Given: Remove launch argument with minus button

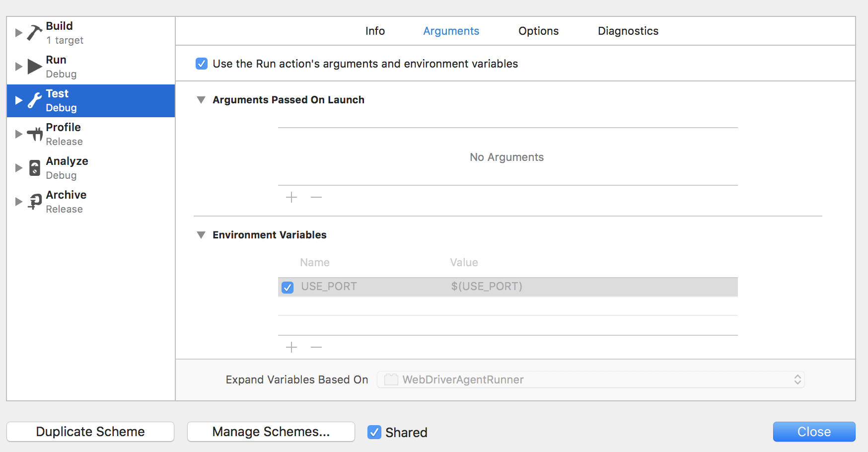Looking at the screenshot, I should coord(316,197).
